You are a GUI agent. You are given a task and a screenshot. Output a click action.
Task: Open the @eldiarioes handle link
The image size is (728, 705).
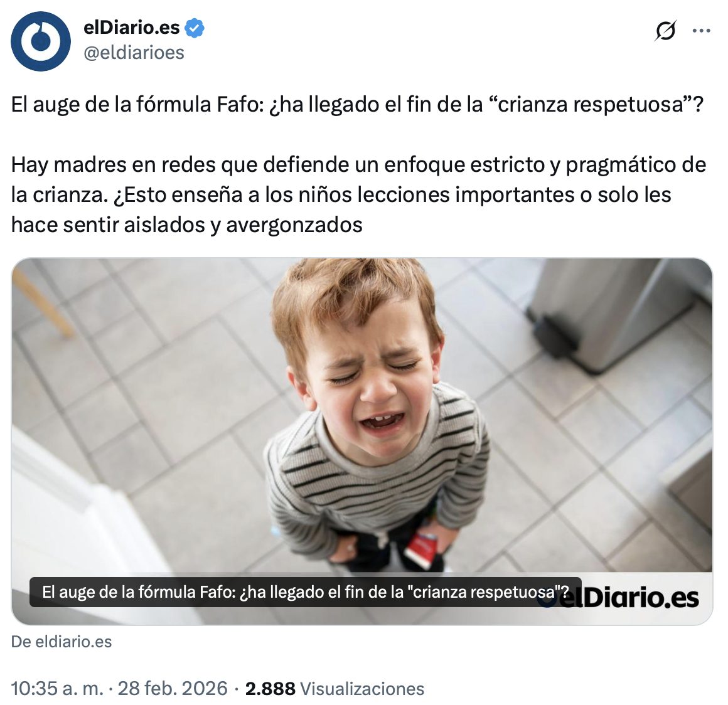(x=134, y=53)
